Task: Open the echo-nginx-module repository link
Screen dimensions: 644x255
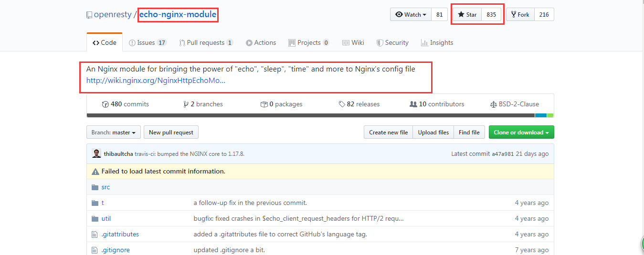Action: [x=178, y=15]
